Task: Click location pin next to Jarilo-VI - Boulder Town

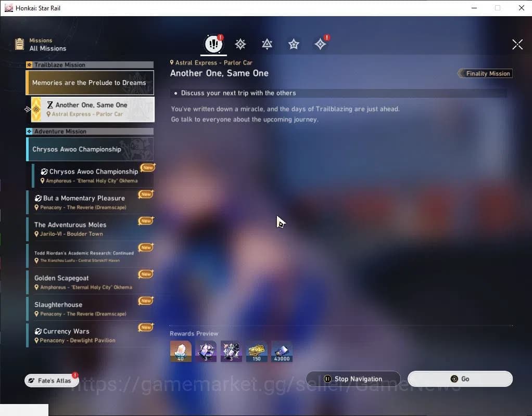Action: click(x=36, y=234)
